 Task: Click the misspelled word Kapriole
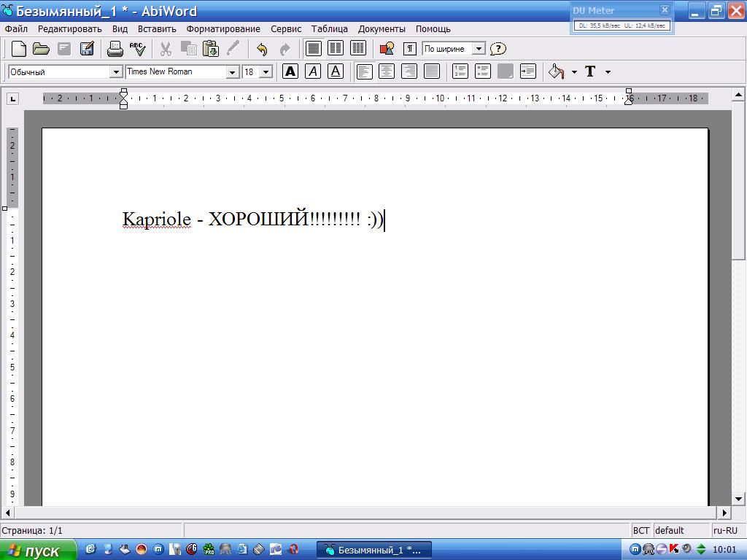point(157,219)
